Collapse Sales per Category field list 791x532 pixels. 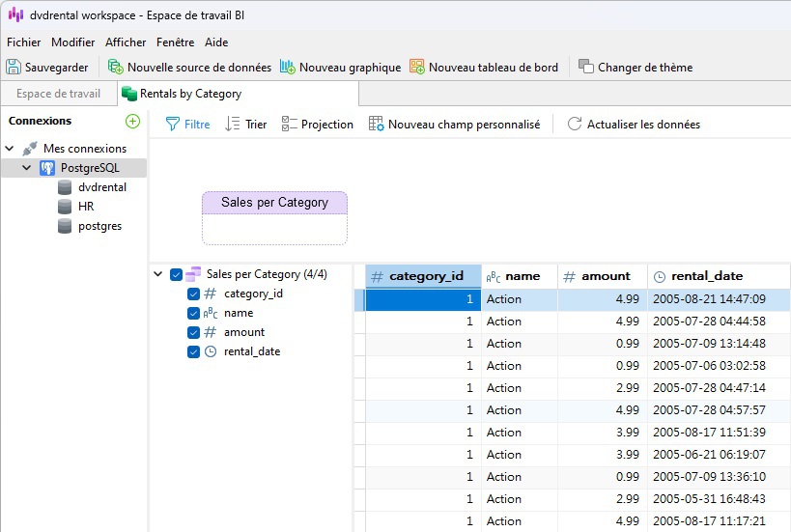click(158, 274)
